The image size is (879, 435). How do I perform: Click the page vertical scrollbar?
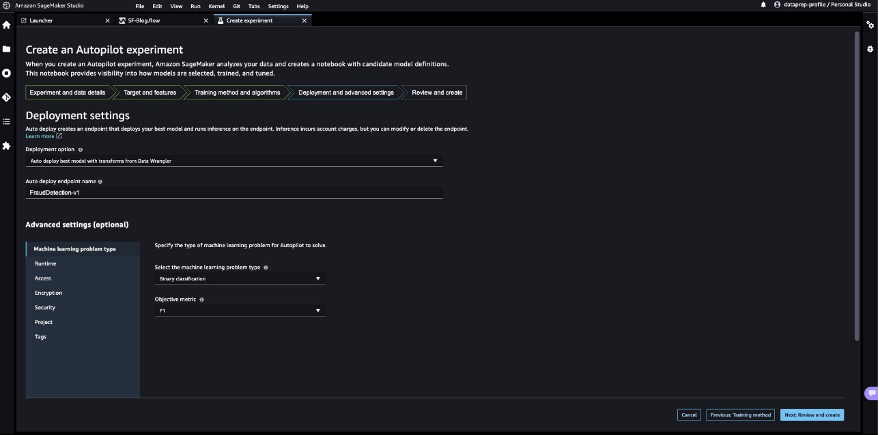pyautogui.click(x=857, y=186)
